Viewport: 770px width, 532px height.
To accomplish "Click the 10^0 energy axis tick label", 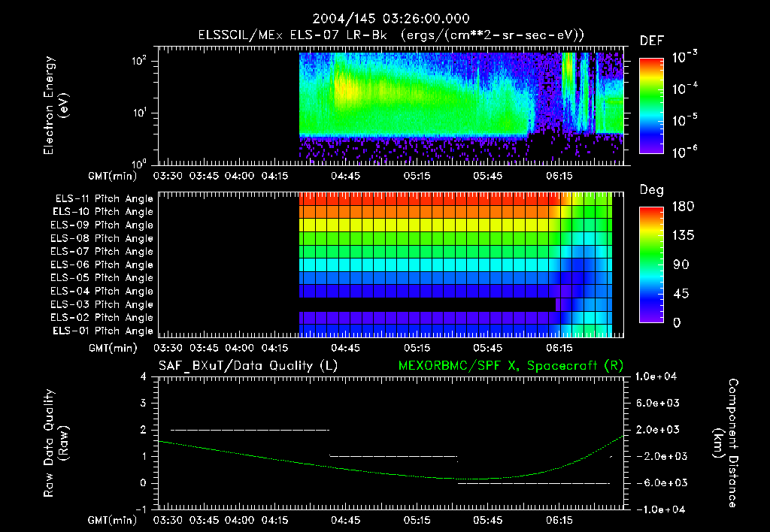I will [139, 163].
